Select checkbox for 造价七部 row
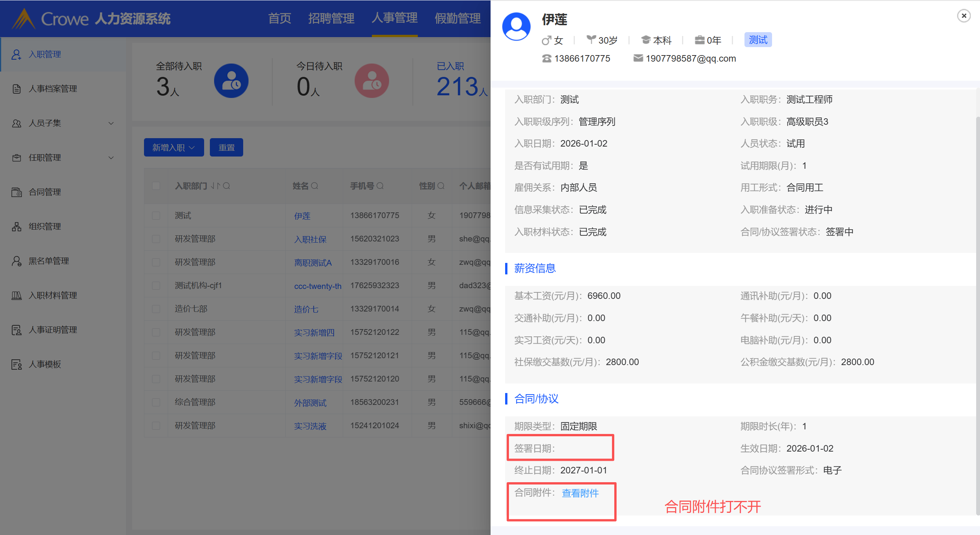980x535 pixels. click(156, 309)
